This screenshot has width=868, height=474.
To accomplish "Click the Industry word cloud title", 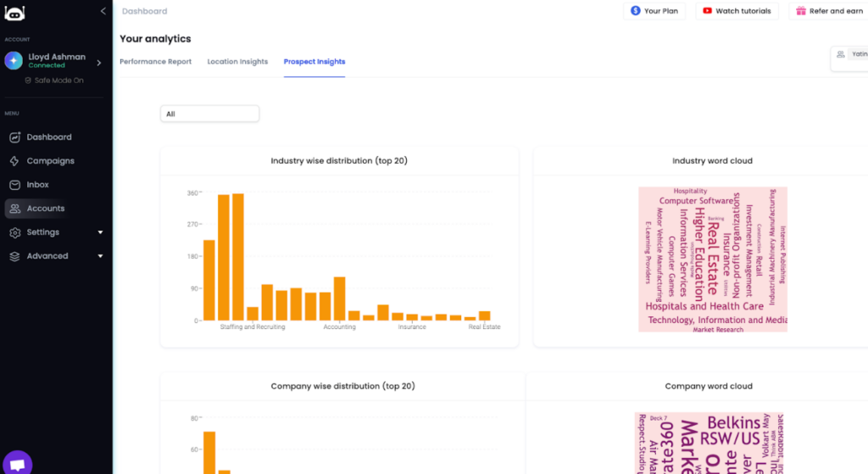I will tap(712, 160).
